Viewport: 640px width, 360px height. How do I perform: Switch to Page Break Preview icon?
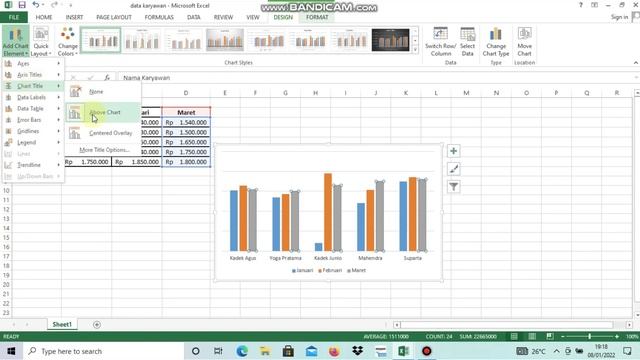(550, 336)
